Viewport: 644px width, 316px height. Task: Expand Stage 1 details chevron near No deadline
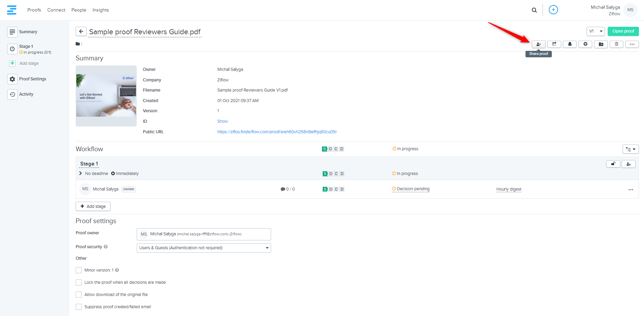pos(80,173)
